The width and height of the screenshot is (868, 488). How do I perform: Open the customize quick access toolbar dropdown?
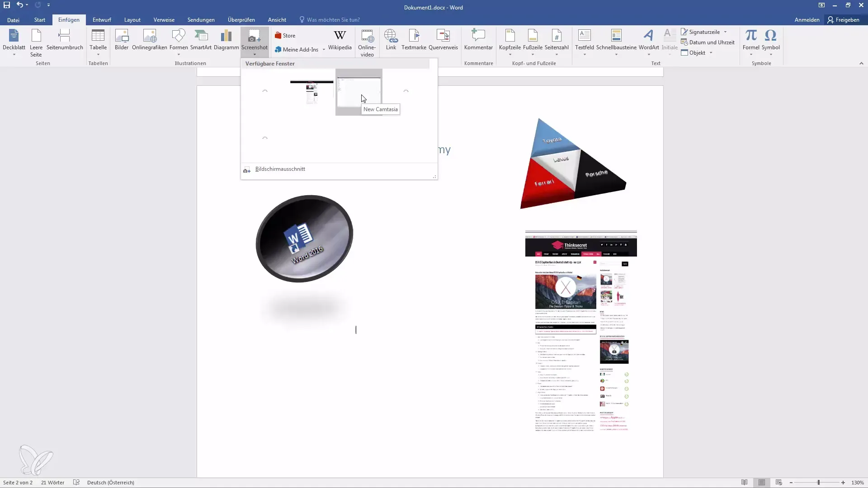click(x=48, y=5)
